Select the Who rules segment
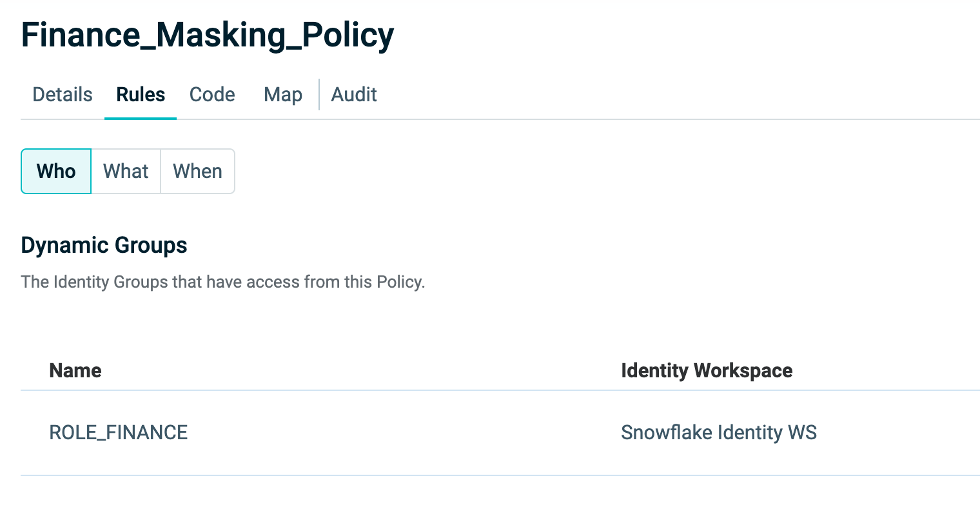This screenshot has height=516, width=980. coord(56,172)
